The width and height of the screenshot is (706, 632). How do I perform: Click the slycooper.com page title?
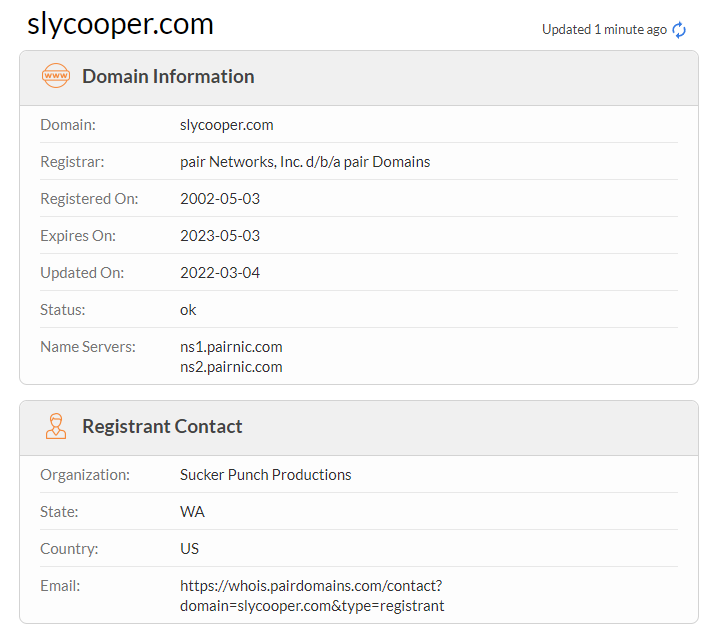[120, 24]
